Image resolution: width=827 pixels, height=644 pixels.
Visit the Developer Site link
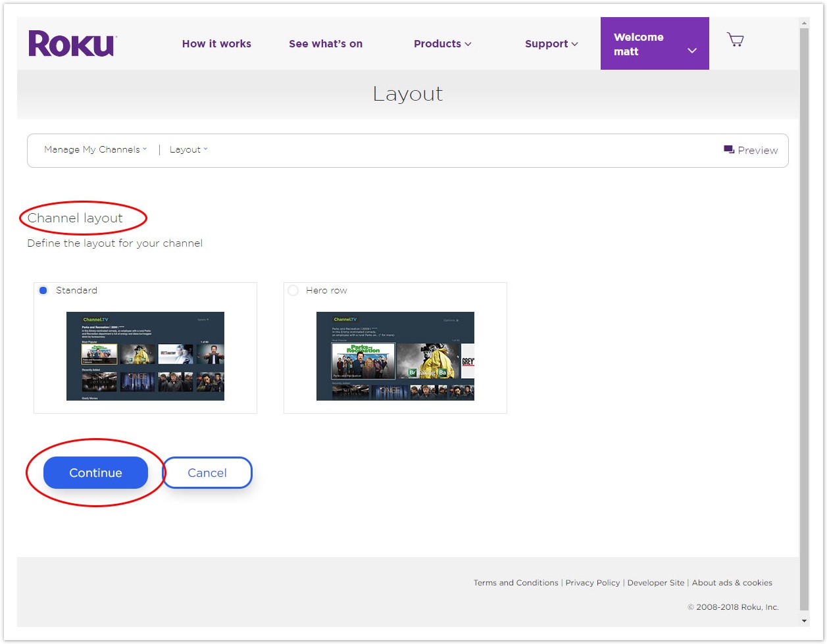click(656, 583)
